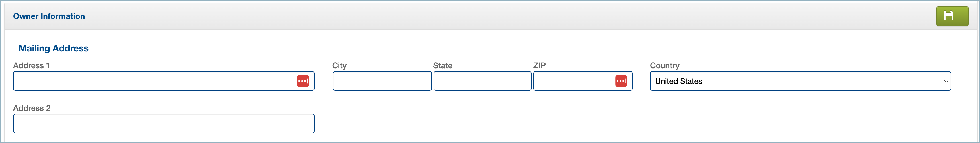
Task: Select the "United States" text in Country
Action: click(678, 81)
